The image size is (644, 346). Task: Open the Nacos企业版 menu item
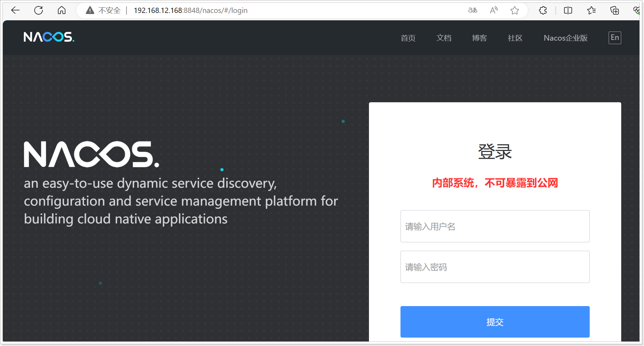[x=566, y=38]
